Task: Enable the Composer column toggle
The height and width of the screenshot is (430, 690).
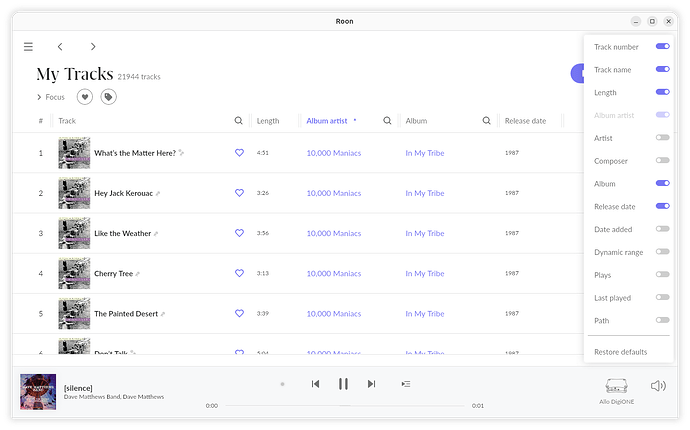Action: (x=662, y=161)
